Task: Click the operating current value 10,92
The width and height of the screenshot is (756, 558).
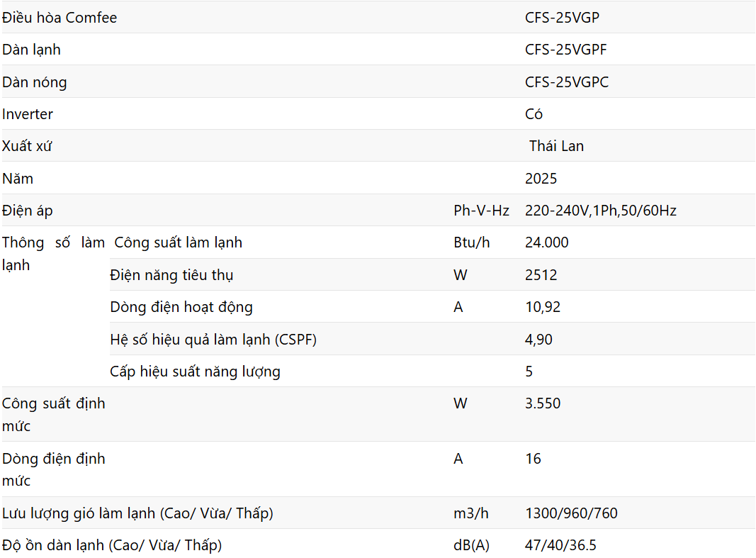Action: click(544, 307)
